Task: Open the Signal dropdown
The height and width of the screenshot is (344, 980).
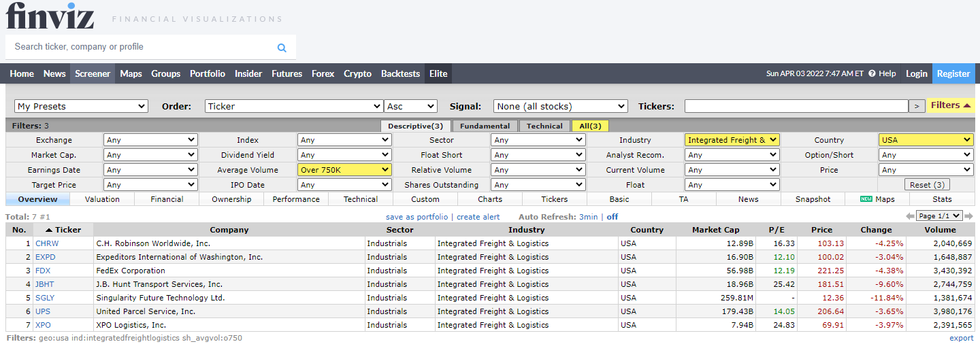Action: [x=560, y=106]
